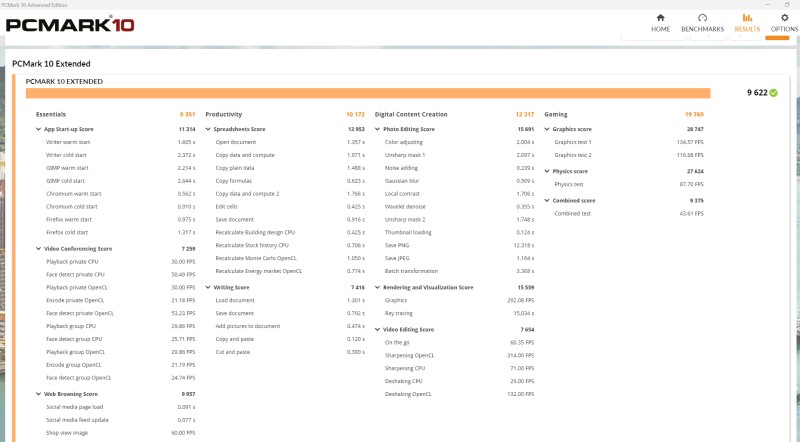800x442 pixels.
Task: Click the PCMark 10 Extended title
Action: click(x=51, y=64)
